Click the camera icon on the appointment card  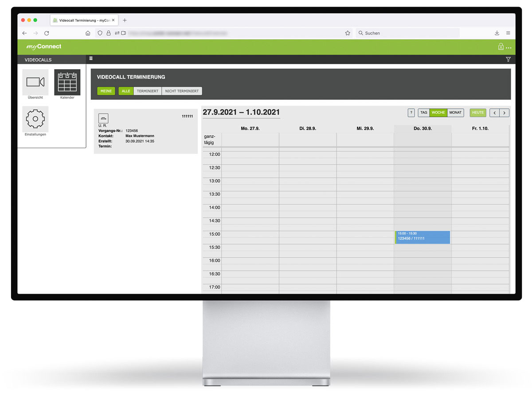click(x=103, y=118)
